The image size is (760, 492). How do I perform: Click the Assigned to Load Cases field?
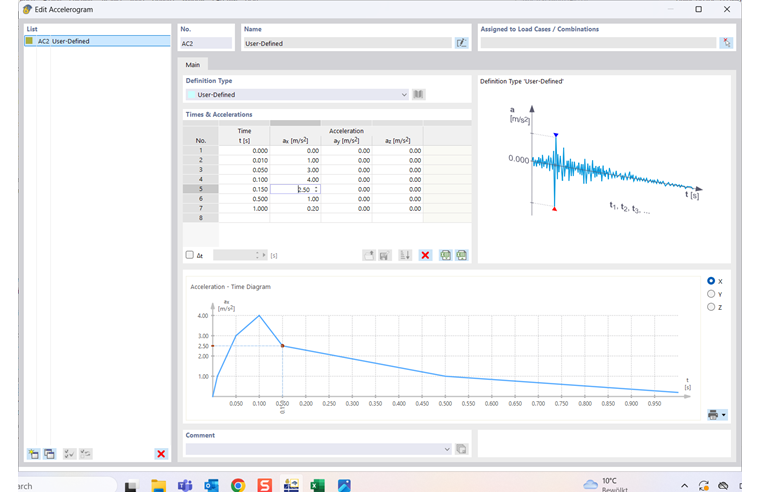coord(598,43)
